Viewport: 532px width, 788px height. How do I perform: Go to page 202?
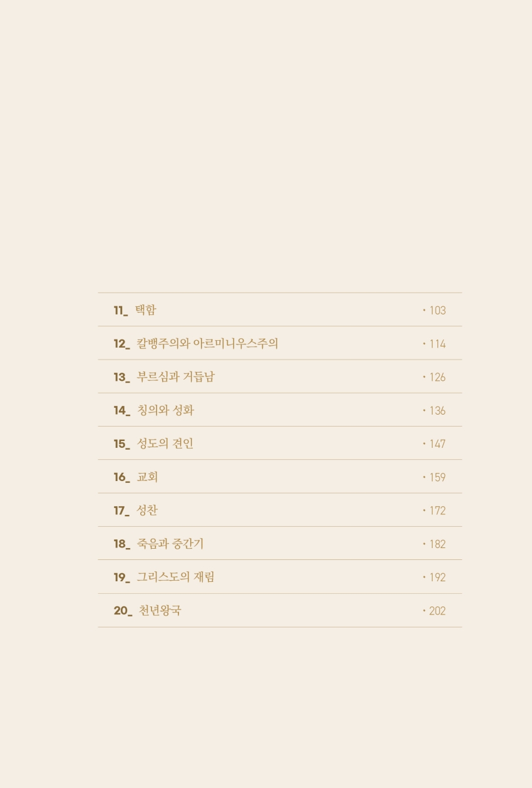click(437, 611)
